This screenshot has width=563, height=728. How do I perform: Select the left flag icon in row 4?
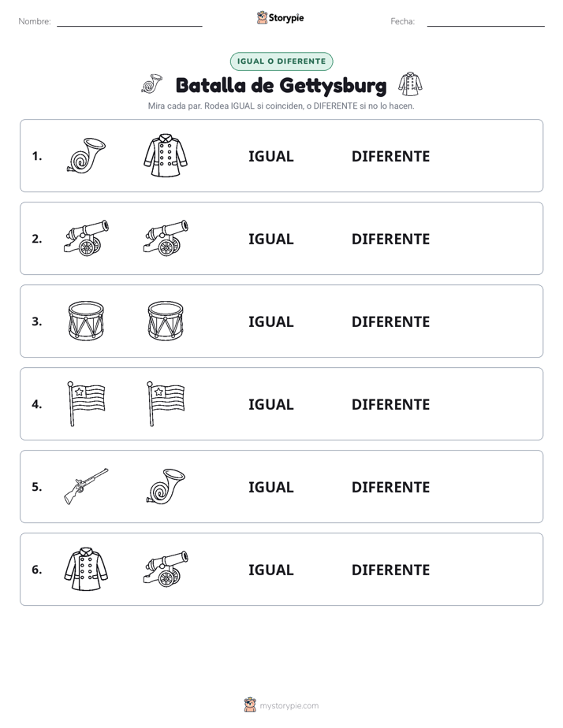pos(87,403)
